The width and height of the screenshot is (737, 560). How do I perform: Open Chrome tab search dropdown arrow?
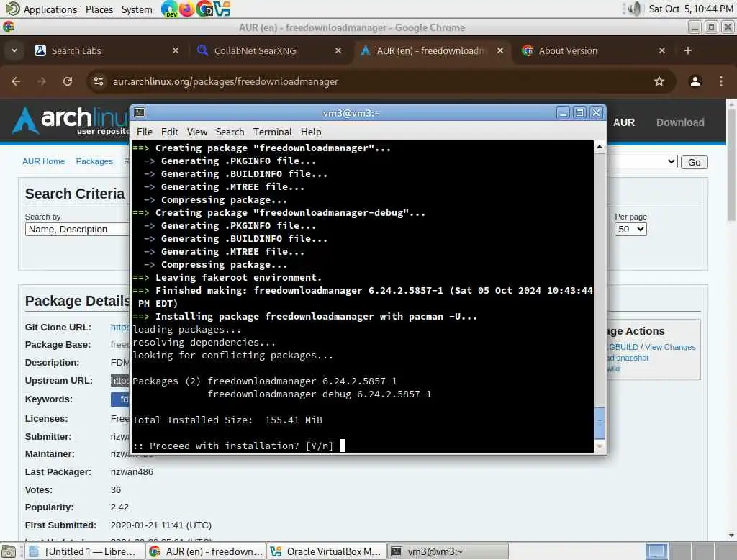pos(14,50)
